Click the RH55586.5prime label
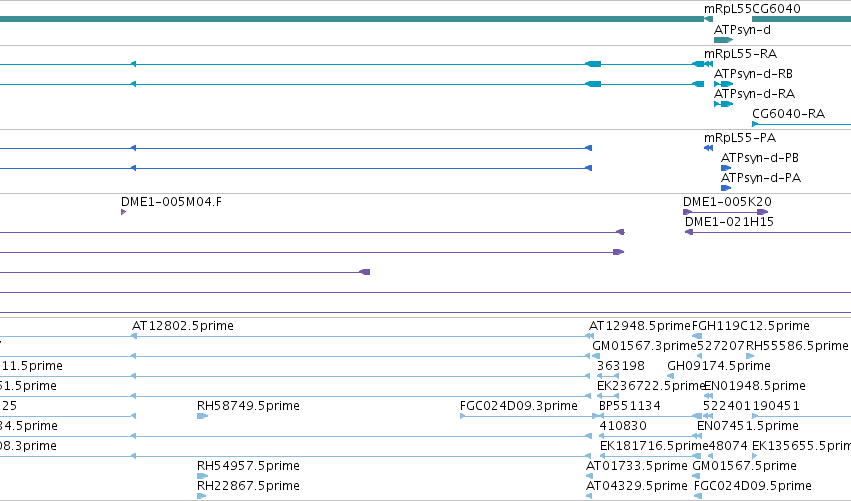The width and height of the screenshot is (851, 501). tap(797, 346)
